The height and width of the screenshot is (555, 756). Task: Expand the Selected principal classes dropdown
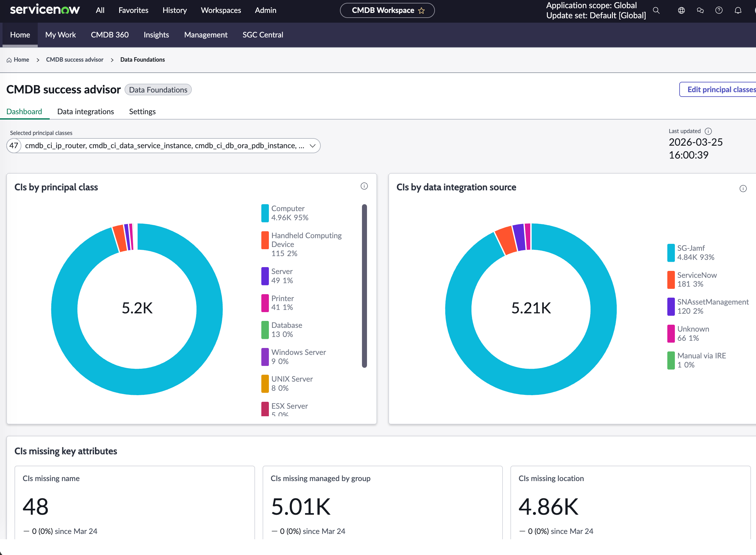[164, 146]
